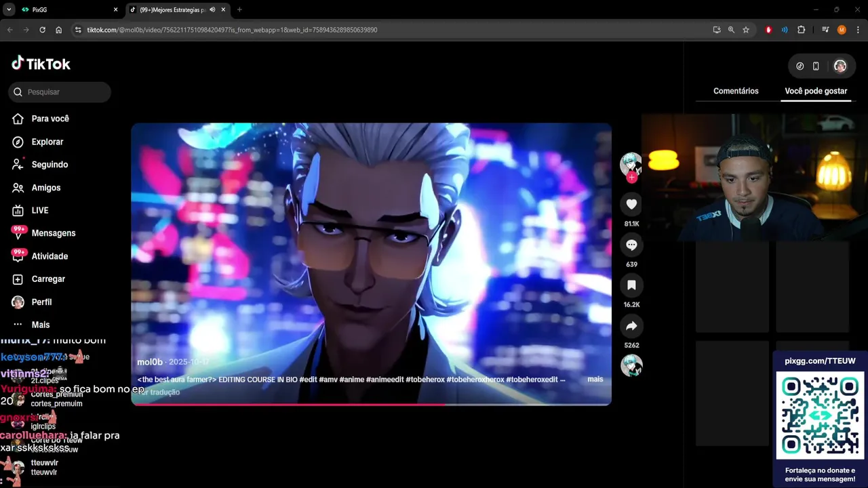
Task: Open the sound disc avatar below share
Action: 631,365
